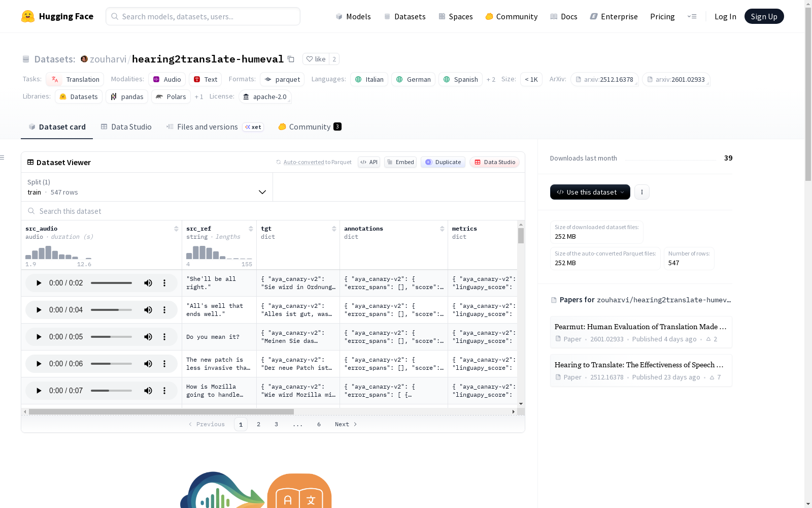Toggle the left sidebar menu icon
This screenshot has height=508, width=812.
(x=2, y=157)
